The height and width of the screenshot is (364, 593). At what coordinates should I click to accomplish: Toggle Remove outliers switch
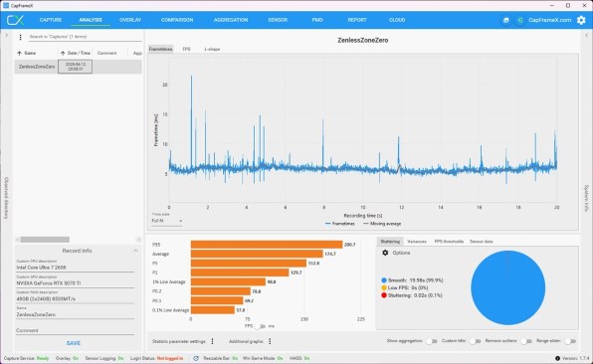pos(526,341)
